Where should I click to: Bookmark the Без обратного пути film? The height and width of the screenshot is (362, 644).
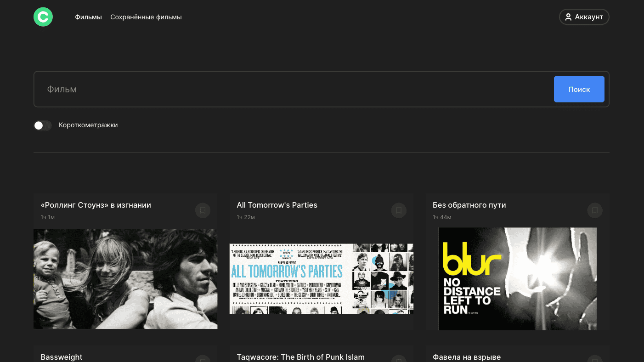coord(594,210)
